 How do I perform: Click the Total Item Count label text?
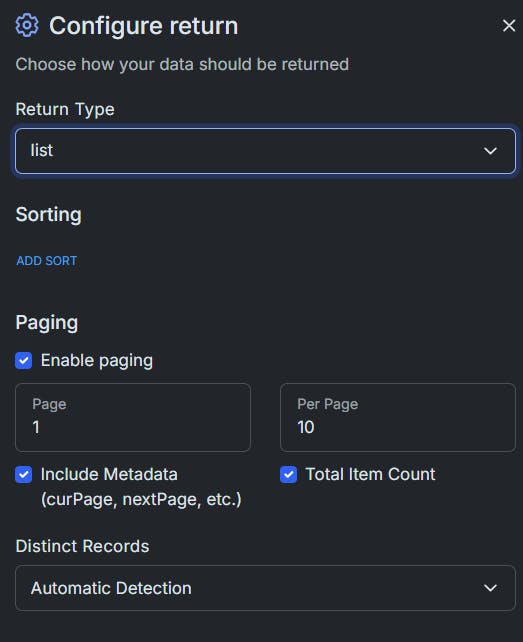tap(370, 474)
